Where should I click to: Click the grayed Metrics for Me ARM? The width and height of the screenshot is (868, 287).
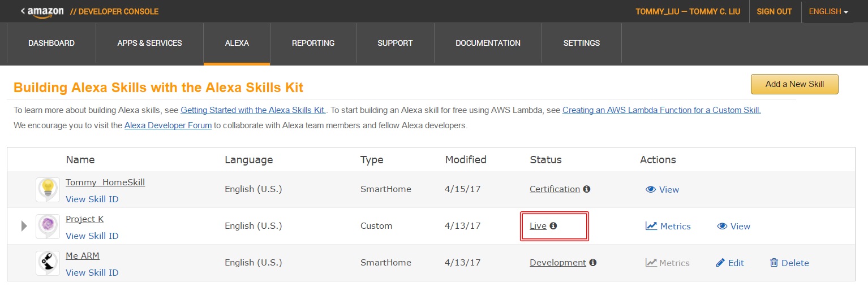[668, 263]
